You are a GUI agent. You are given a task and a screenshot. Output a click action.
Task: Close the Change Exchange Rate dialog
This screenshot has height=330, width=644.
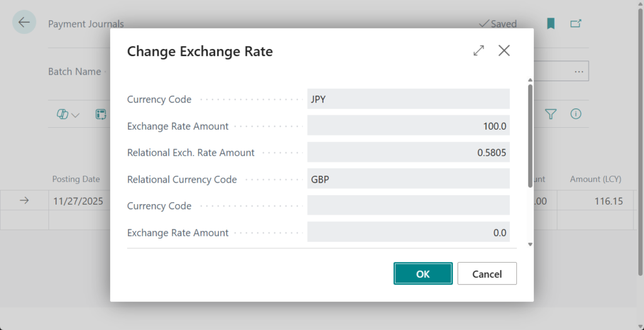(x=504, y=51)
